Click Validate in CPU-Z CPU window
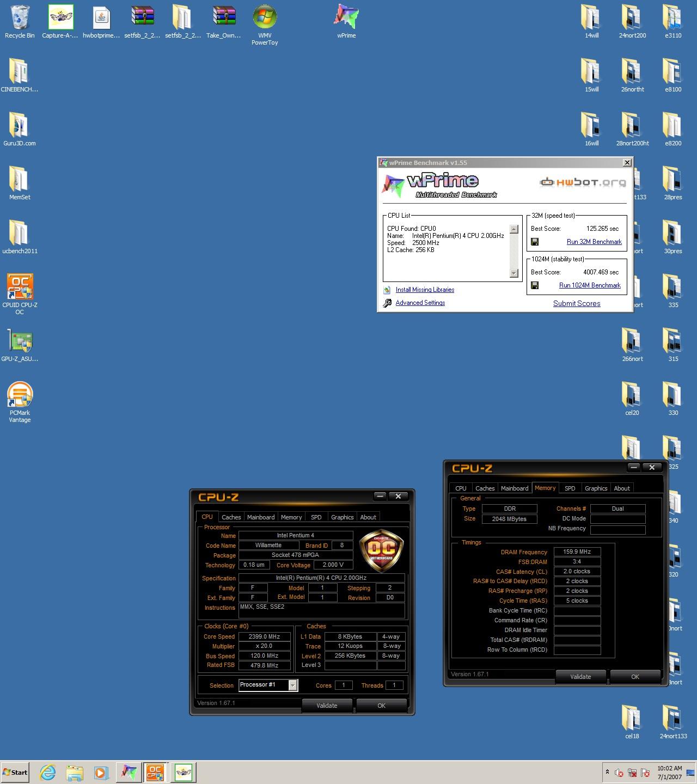 click(x=327, y=706)
